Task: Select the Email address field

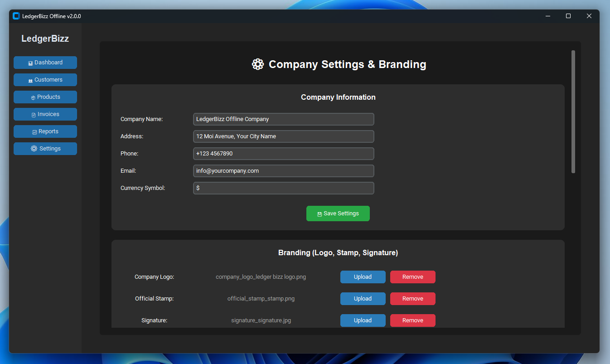Action: pyautogui.click(x=283, y=171)
